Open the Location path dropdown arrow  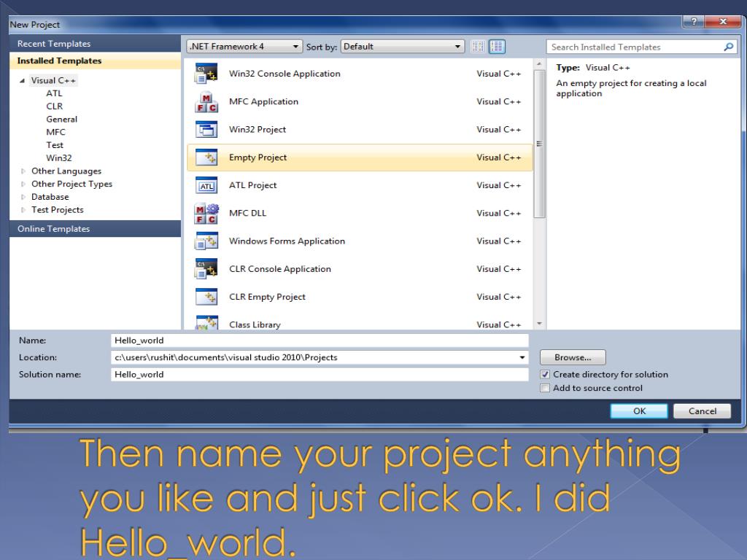522,357
